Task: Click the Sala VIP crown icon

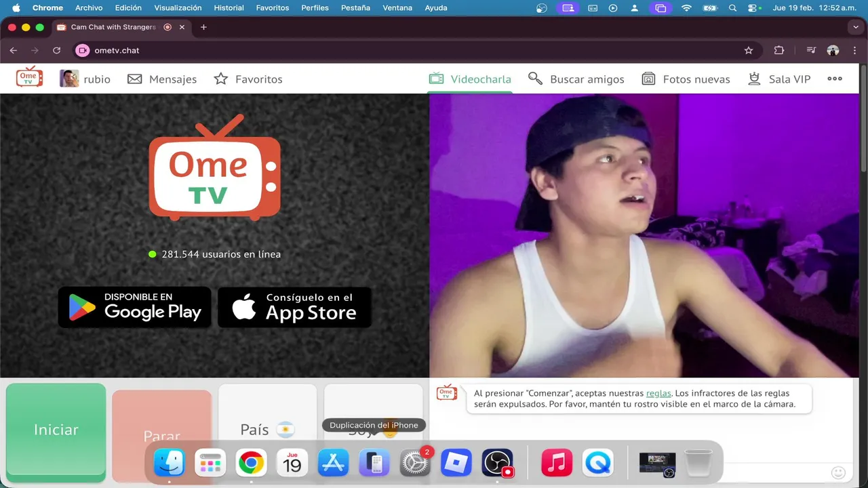Action: point(754,79)
